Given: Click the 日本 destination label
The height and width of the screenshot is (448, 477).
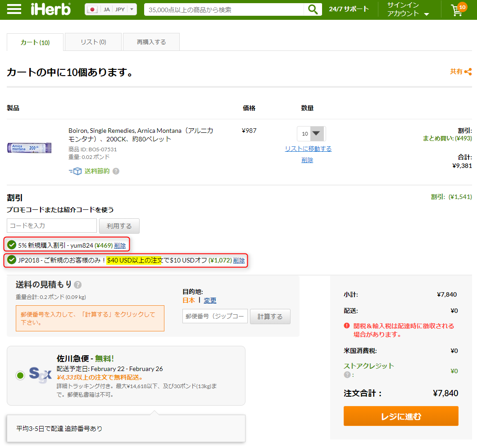Looking at the screenshot, I should [189, 300].
